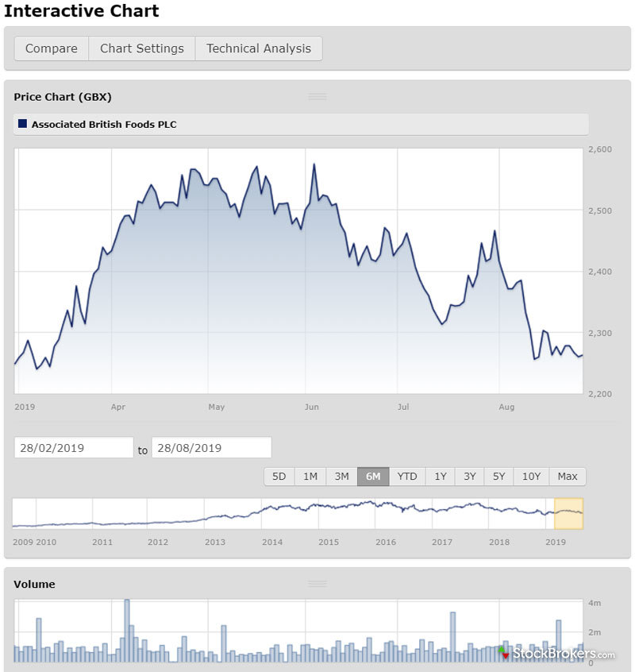
Task: Click the Volume panel heading
Action: click(34, 584)
